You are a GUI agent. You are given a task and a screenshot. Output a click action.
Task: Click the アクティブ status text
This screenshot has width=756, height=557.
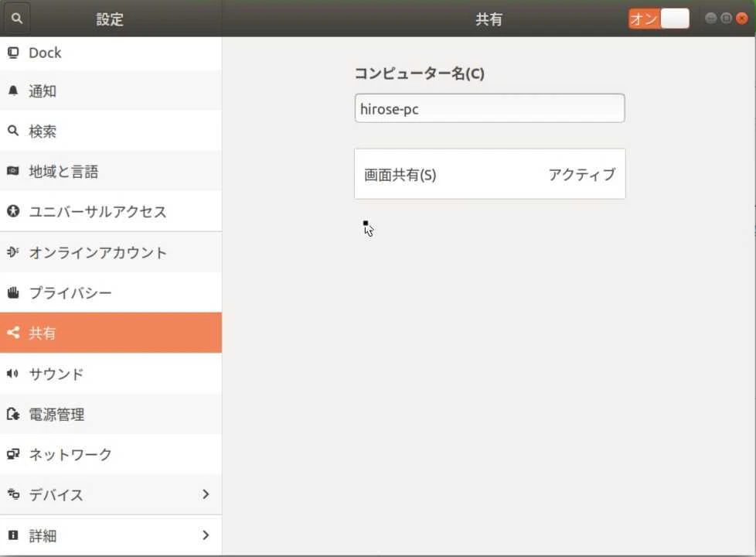point(582,174)
